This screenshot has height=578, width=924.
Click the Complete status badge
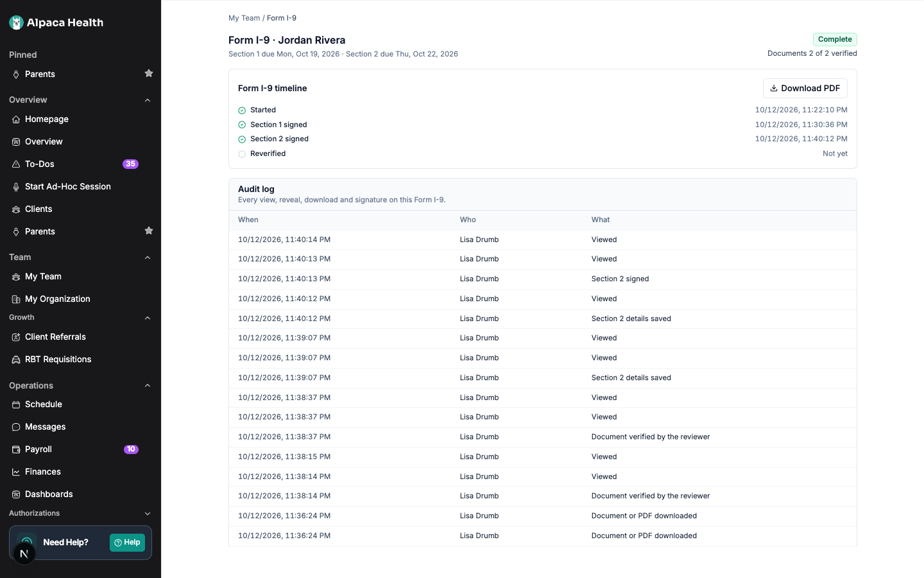(x=835, y=39)
